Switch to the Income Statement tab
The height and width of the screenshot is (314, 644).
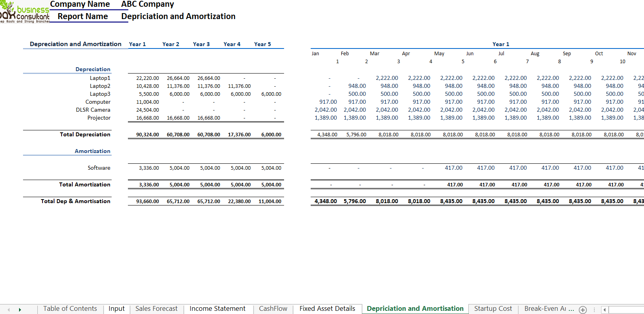(x=217, y=309)
